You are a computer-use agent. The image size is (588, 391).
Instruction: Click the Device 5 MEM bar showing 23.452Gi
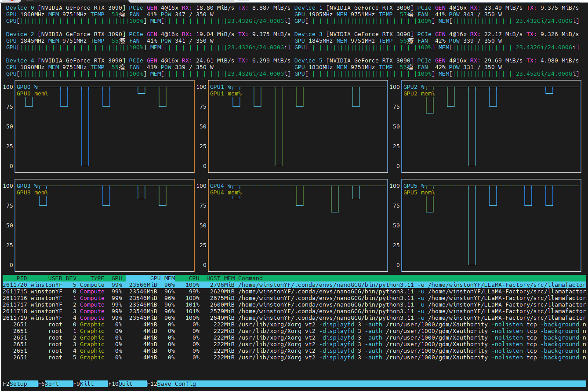(x=509, y=74)
